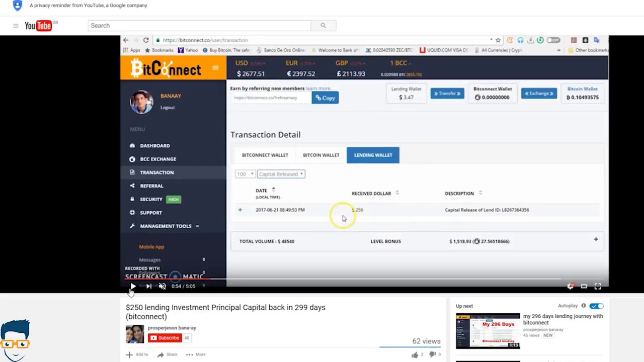
Task: Open the player settings gear
Action: click(x=570, y=286)
